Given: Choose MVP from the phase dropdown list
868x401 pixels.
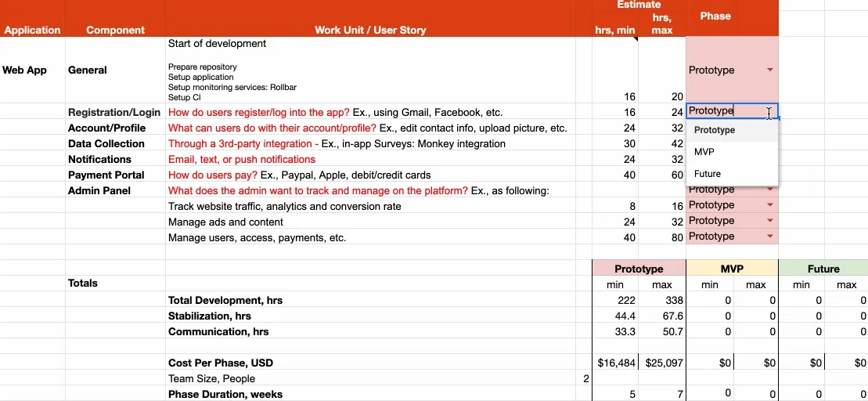Looking at the screenshot, I should click(x=732, y=152).
